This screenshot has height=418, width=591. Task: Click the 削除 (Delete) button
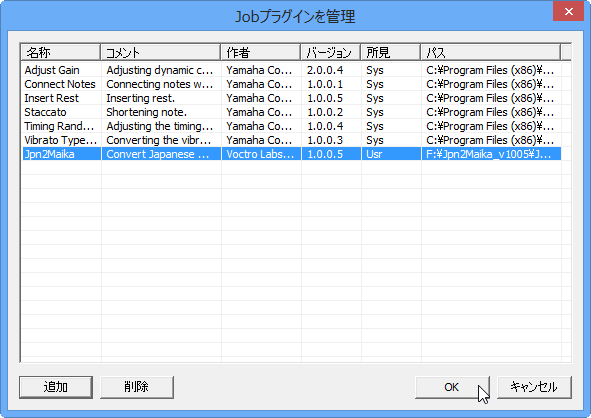coord(137,387)
